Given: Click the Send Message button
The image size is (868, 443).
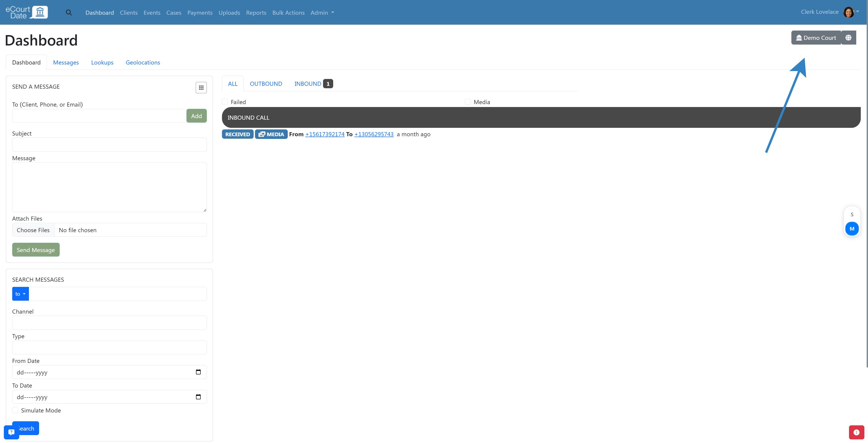Looking at the screenshot, I should click(x=36, y=250).
